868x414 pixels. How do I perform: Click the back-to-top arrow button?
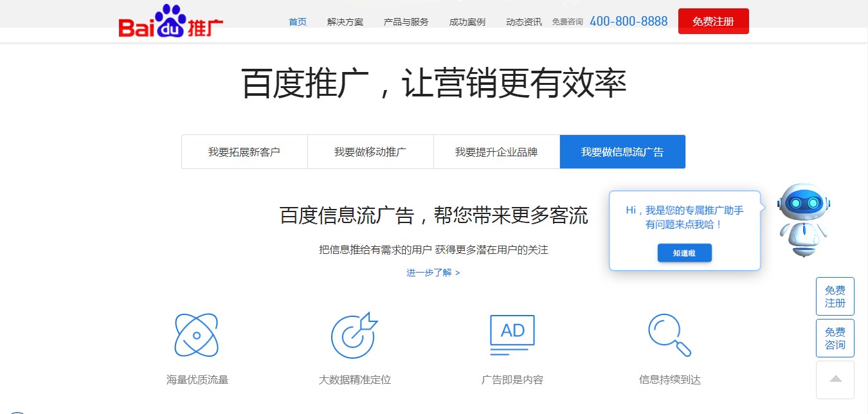click(x=835, y=380)
